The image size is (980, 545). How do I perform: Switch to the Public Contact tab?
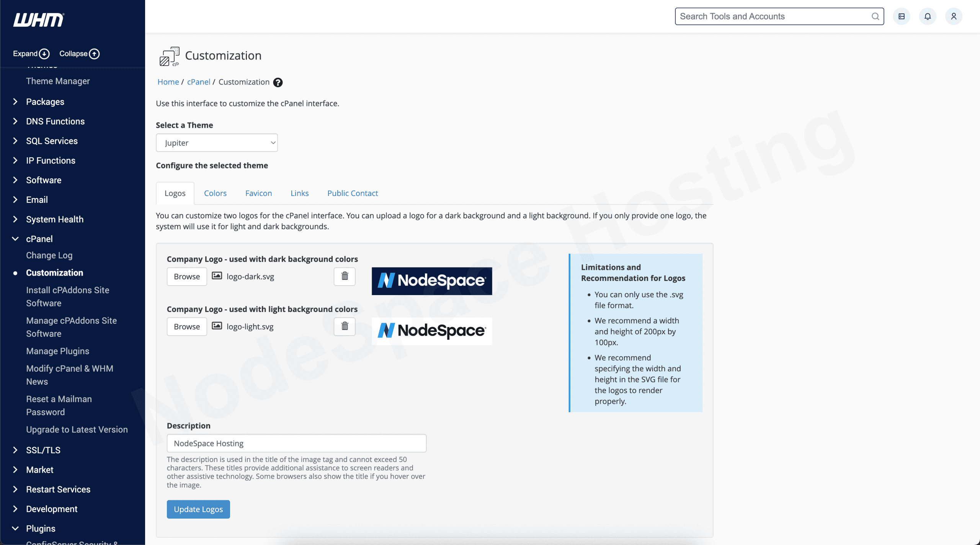click(353, 193)
